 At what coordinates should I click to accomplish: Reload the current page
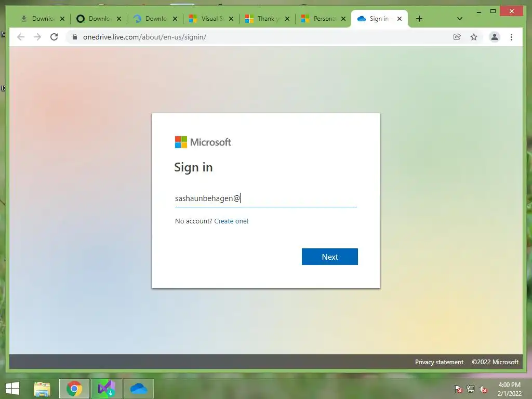[x=54, y=37]
